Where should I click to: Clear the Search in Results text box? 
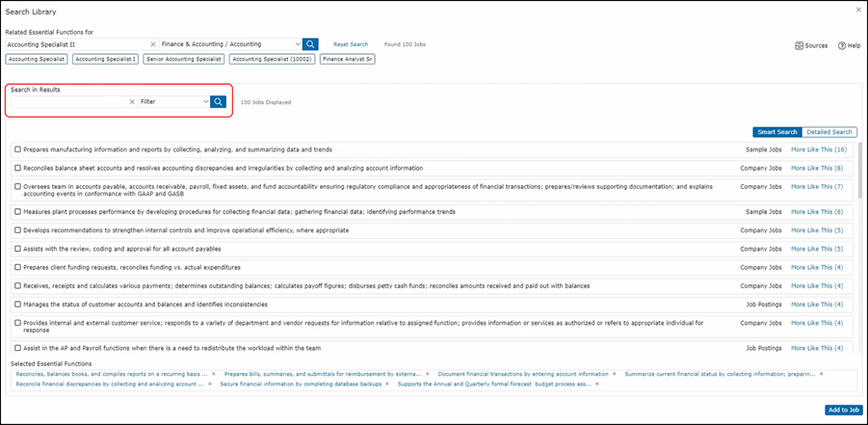(x=132, y=101)
